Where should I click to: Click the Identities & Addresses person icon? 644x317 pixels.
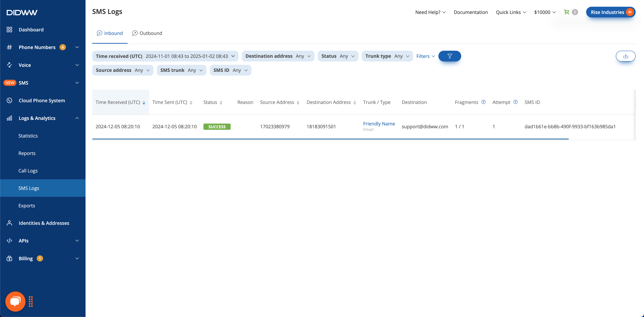10,223
